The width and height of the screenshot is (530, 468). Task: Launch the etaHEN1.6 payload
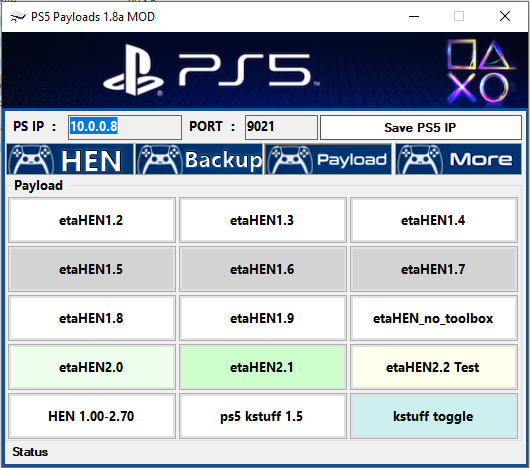tap(263, 269)
